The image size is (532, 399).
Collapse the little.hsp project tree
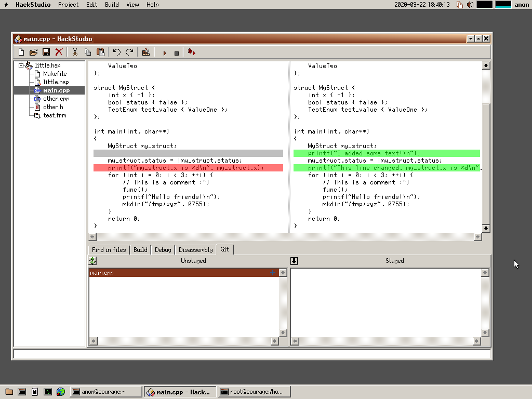coord(21,65)
